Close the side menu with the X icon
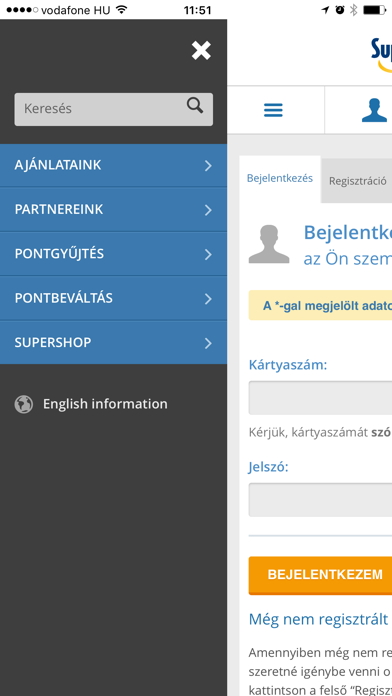392x696 pixels. tap(201, 50)
